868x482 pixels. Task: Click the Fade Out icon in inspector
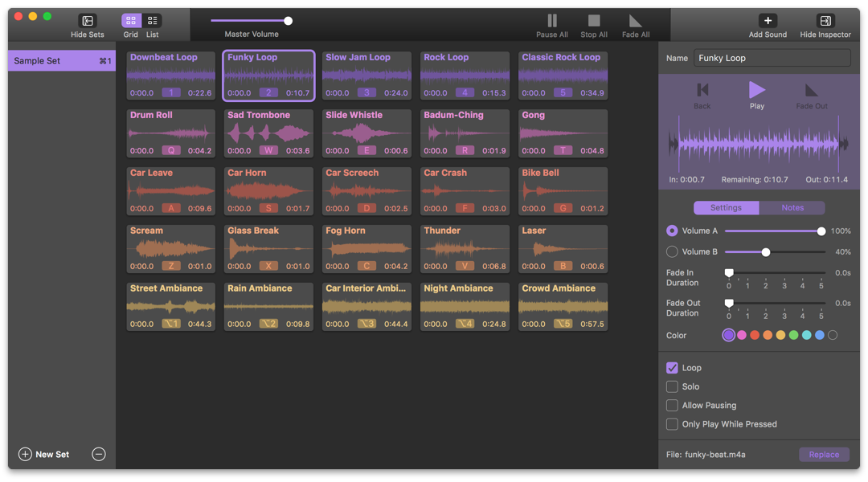click(812, 90)
